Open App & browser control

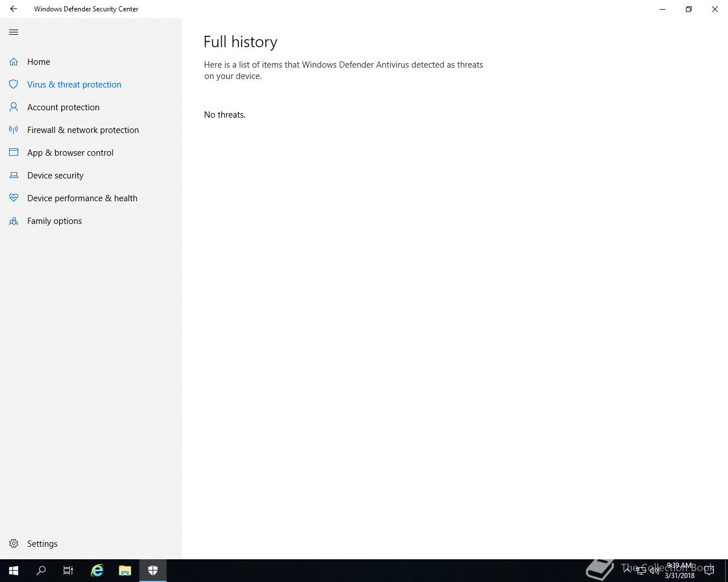pyautogui.click(x=71, y=152)
